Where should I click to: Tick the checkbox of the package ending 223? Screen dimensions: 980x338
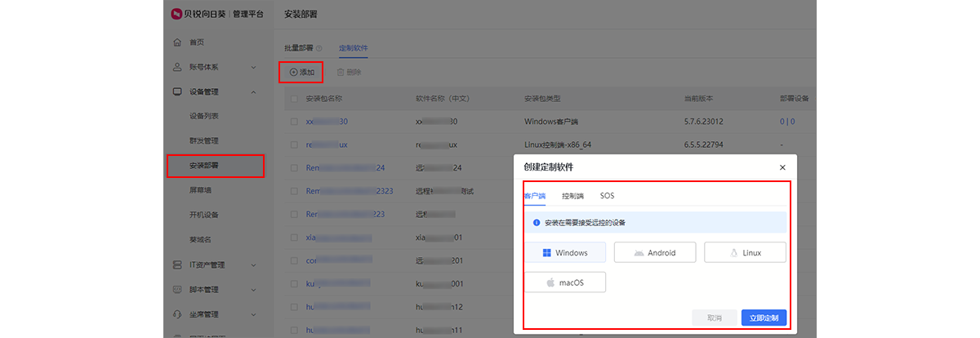click(294, 214)
